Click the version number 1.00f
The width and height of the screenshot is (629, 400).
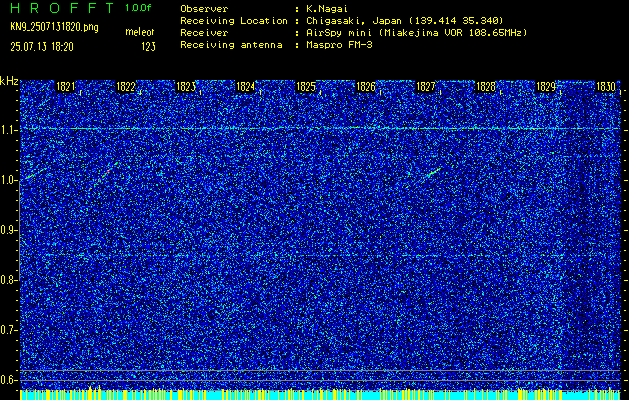pyautogui.click(x=138, y=8)
